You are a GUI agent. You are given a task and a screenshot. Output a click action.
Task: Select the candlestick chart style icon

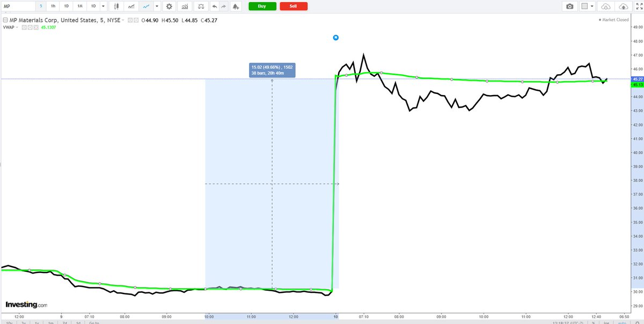click(x=116, y=6)
